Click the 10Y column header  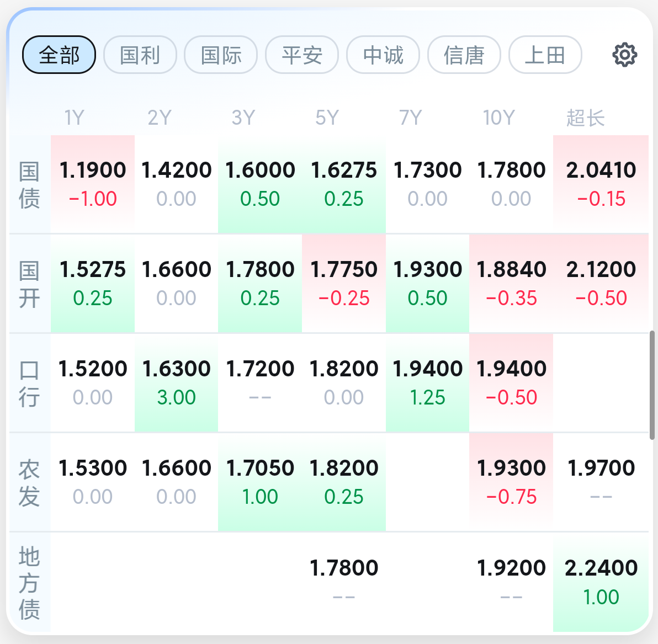498,118
